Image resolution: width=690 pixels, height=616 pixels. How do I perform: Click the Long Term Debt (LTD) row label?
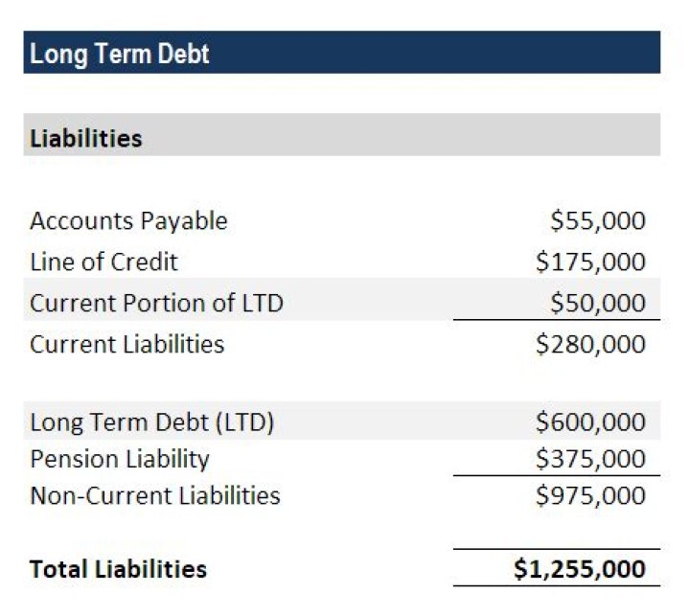point(151,422)
